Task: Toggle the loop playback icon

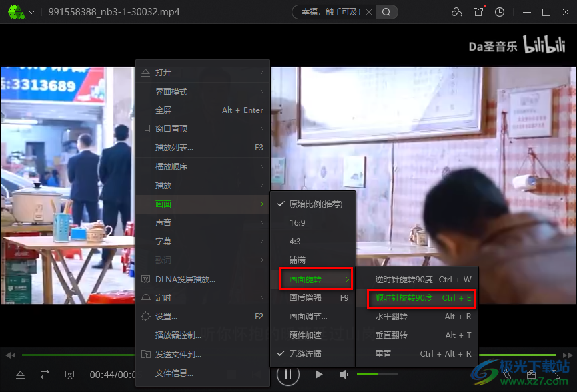Action: (x=45, y=375)
